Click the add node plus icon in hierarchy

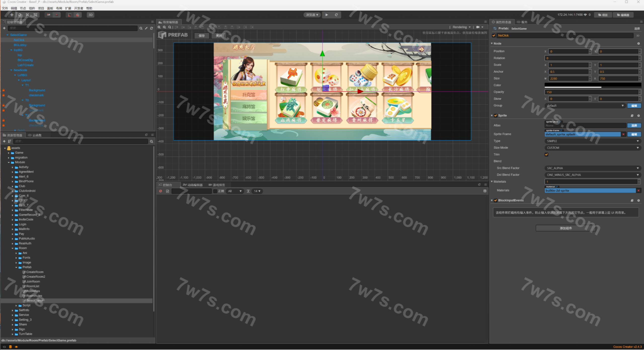4,28
